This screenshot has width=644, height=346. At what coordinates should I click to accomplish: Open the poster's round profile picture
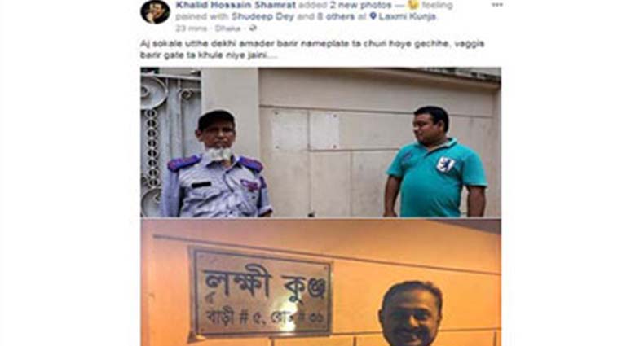click(155, 11)
